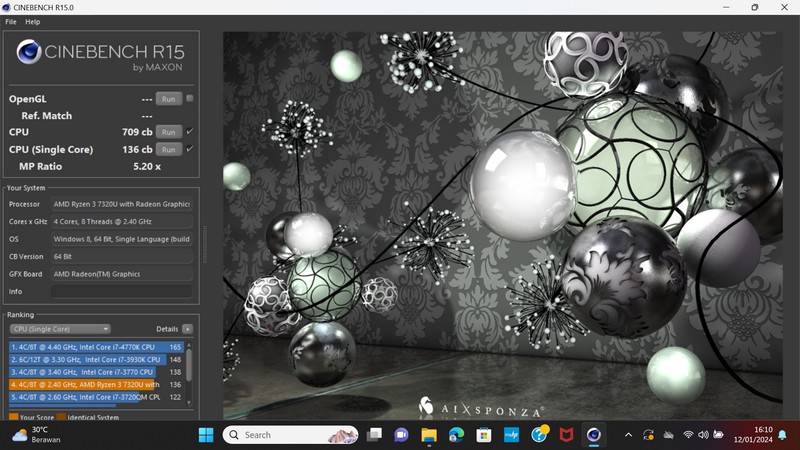Open McAfee from the taskbar

click(x=566, y=435)
